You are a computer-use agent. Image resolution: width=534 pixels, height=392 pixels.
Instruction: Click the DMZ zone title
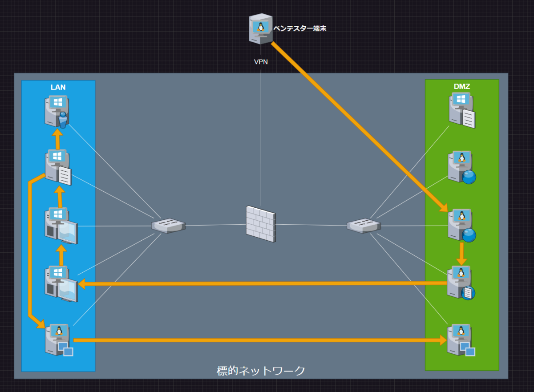(x=461, y=86)
